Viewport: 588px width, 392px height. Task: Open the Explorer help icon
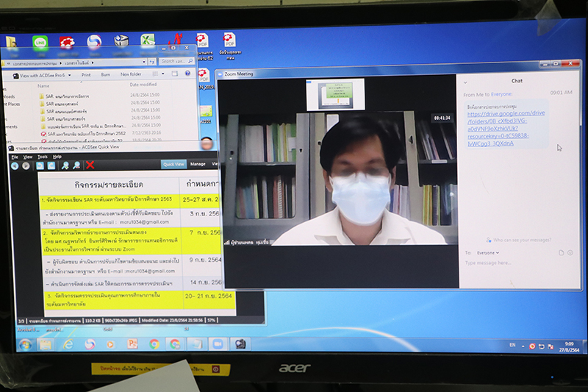click(189, 74)
